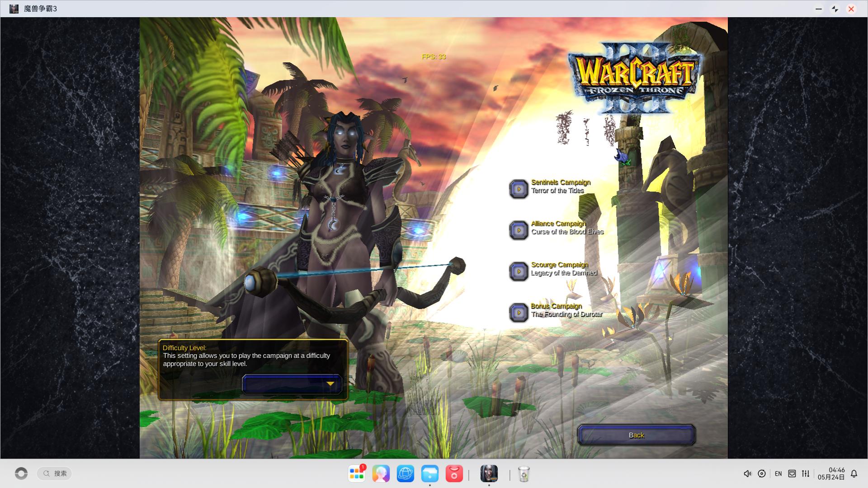
Task: Open the Difficulty Level dropdown
Action: pyautogui.click(x=292, y=384)
